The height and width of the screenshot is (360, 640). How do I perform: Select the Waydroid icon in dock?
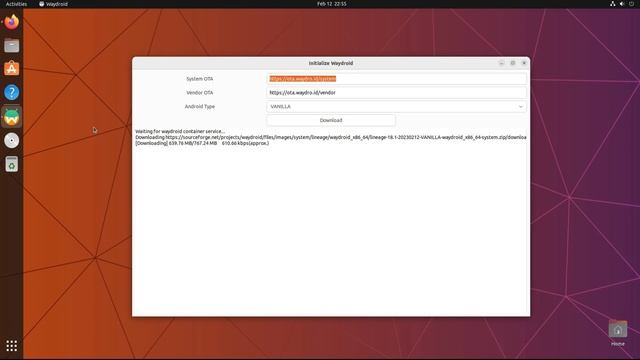point(11,117)
